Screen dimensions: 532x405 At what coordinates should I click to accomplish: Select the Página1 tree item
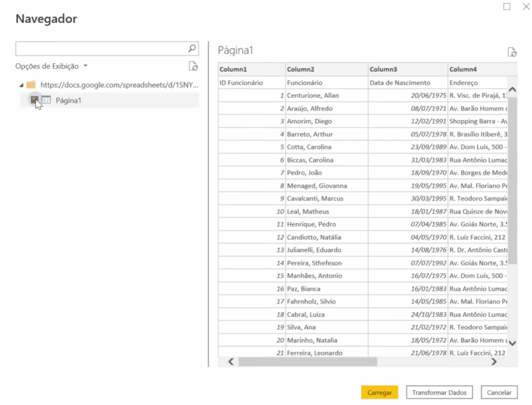pyautogui.click(x=109, y=100)
